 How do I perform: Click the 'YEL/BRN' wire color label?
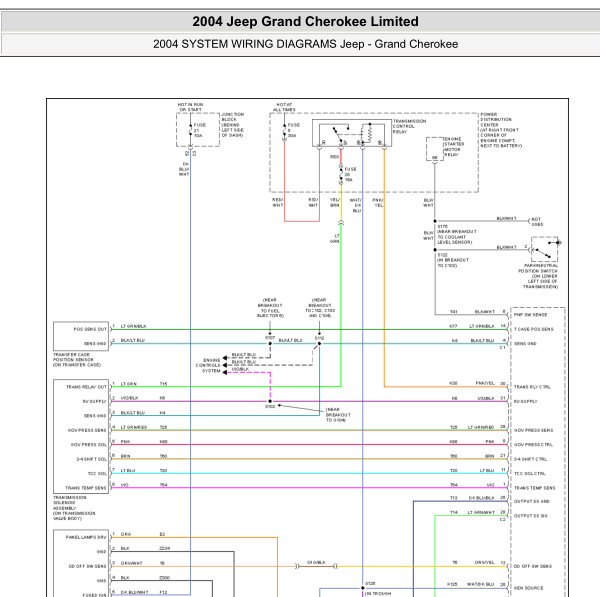pyautogui.click(x=335, y=203)
